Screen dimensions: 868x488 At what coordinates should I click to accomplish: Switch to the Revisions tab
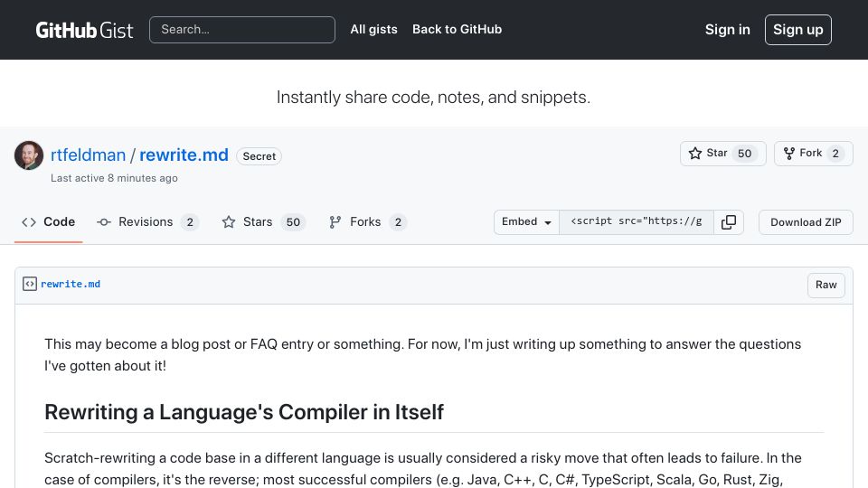coord(147,222)
